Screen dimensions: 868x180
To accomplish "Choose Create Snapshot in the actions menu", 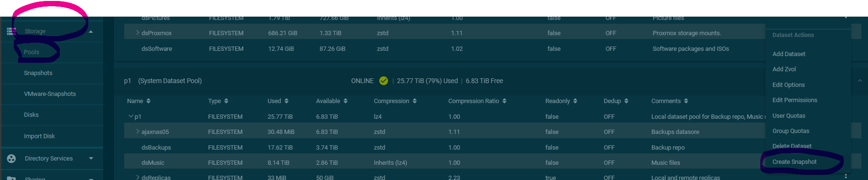I will point(794,162).
